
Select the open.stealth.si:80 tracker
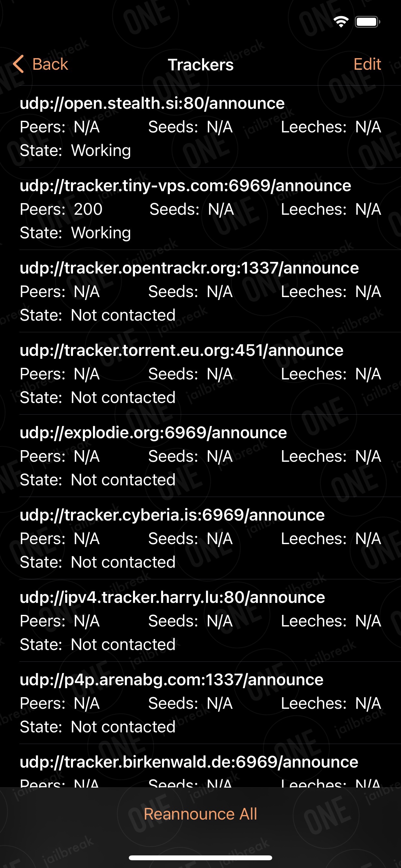pos(200,127)
